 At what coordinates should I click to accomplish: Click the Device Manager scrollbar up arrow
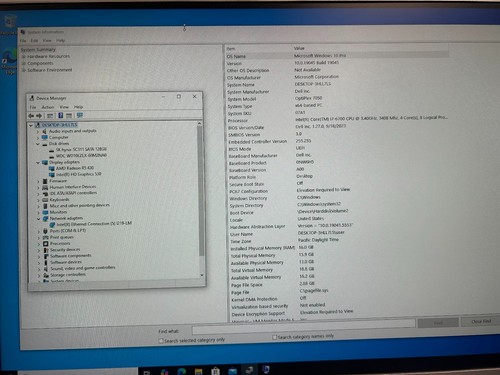[x=199, y=124]
